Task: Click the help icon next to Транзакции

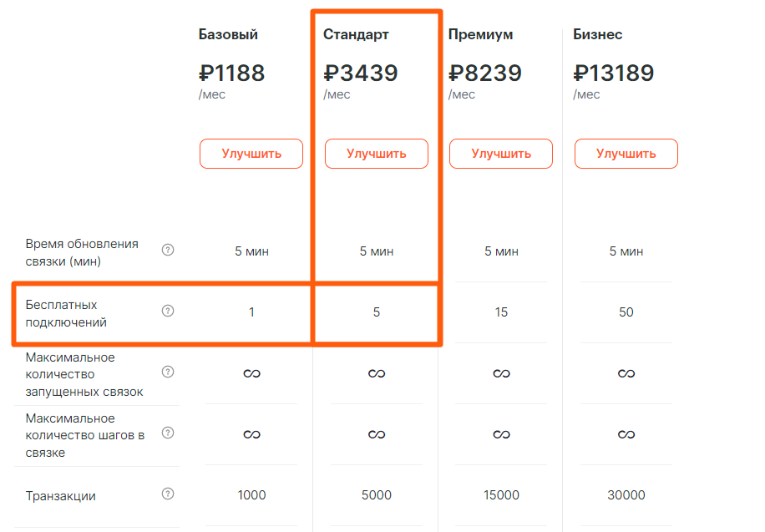Action: (168, 494)
